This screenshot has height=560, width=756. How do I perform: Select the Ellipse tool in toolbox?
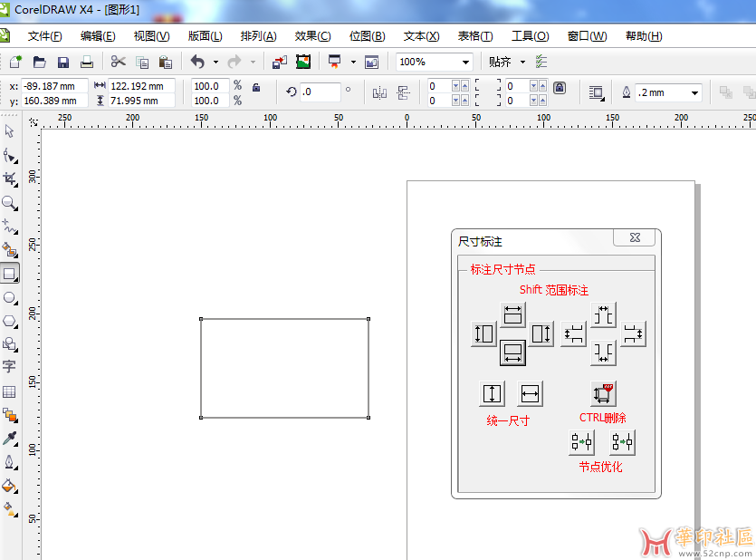pyautogui.click(x=10, y=297)
